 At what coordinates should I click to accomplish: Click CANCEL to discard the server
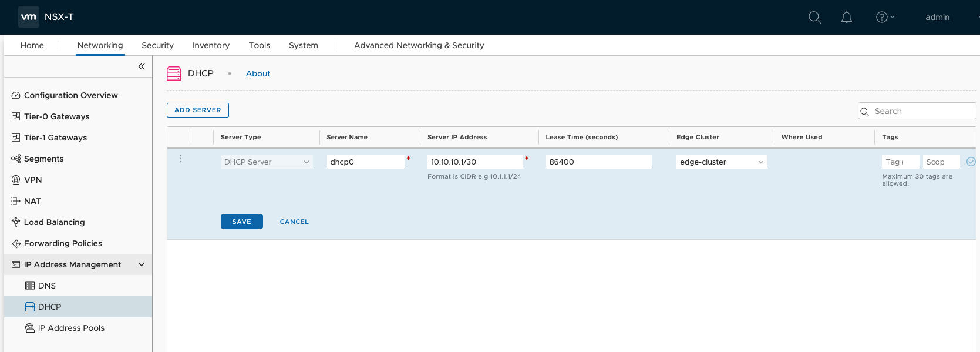[x=294, y=222]
